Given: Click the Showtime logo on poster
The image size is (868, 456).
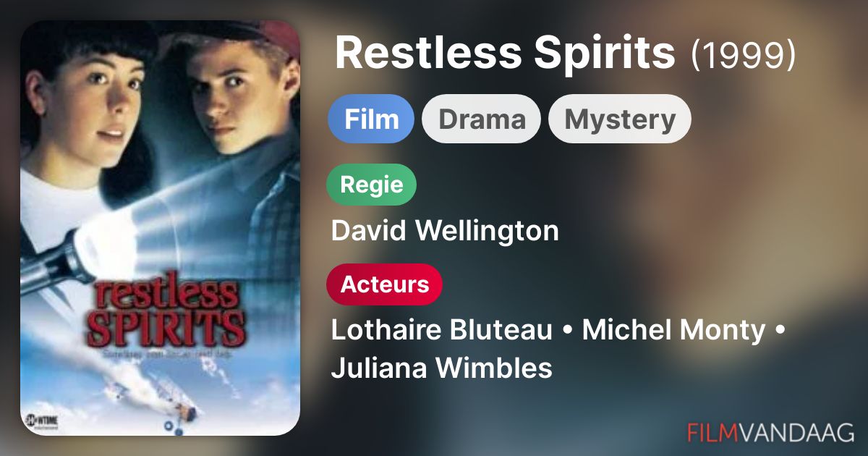Looking at the screenshot, I should 42,421.
